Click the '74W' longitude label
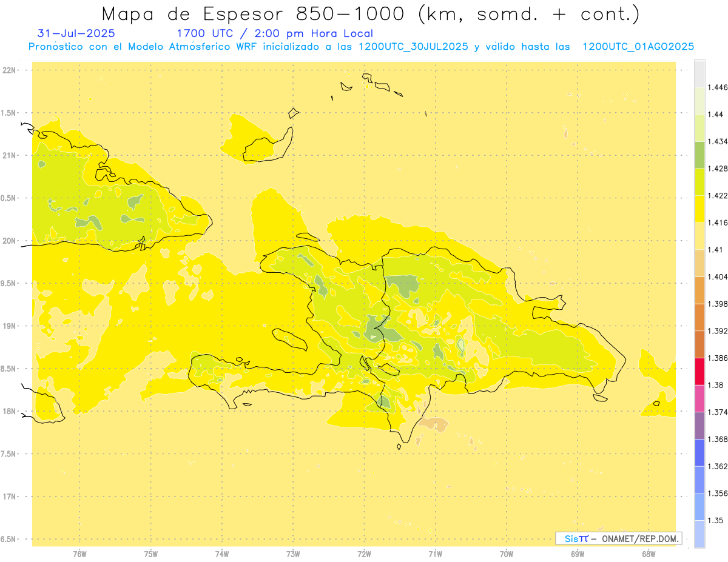This screenshot has height=562, width=728. pyautogui.click(x=222, y=554)
